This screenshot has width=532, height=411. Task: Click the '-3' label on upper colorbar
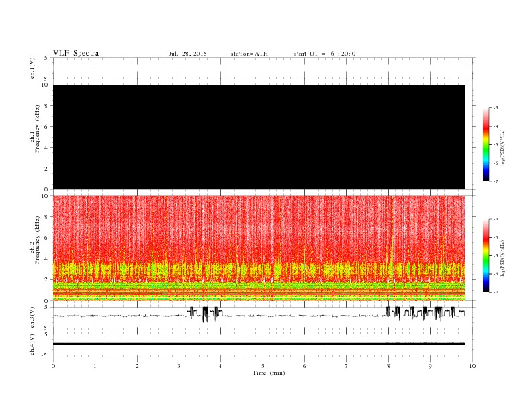coord(495,108)
